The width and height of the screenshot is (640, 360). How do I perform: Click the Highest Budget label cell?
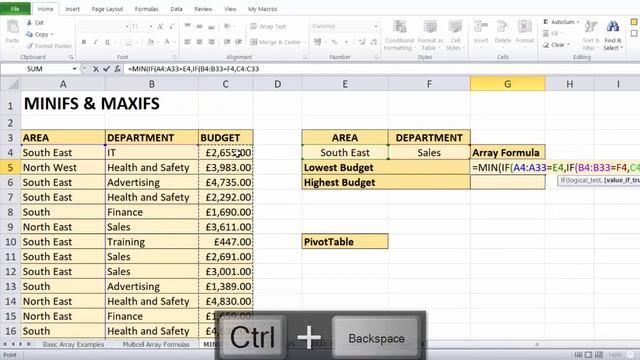click(x=386, y=182)
